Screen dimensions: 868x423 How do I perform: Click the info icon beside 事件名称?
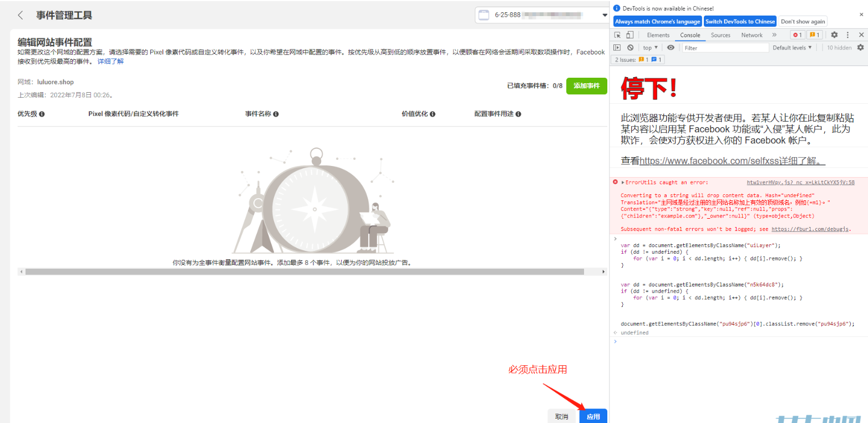[x=276, y=114]
